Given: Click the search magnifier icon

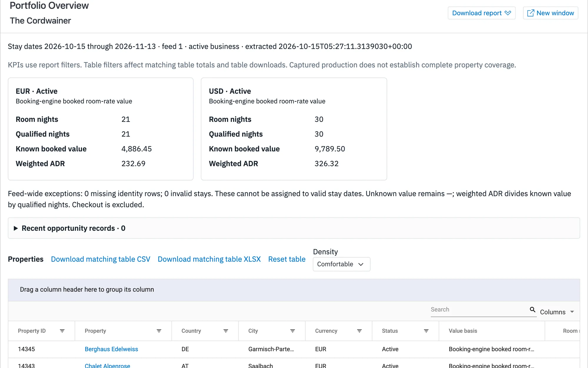Looking at the screenshot, I should pyautogui.click(x=532, y=309).
